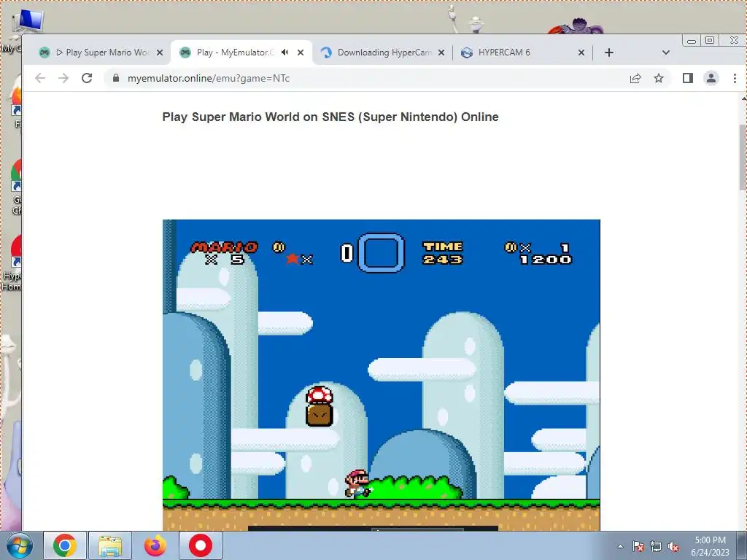Viewport: 747px width, 560px height.
Task: Open the Action Center flag icon
Action: coord(638,546)
